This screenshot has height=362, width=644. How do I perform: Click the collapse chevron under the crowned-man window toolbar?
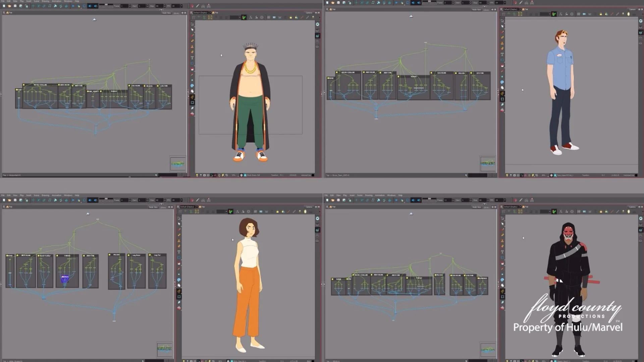[x=161, y=9]
